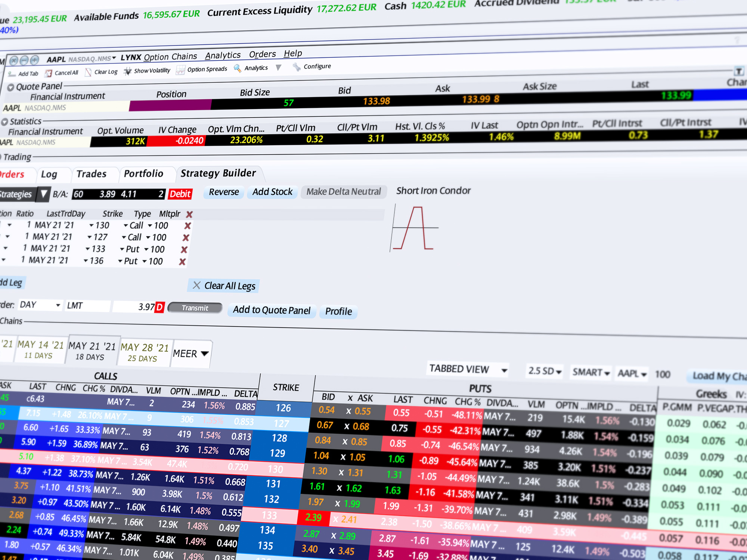Open the Orders menu
The image size is (747, 560).
[263, 54]
